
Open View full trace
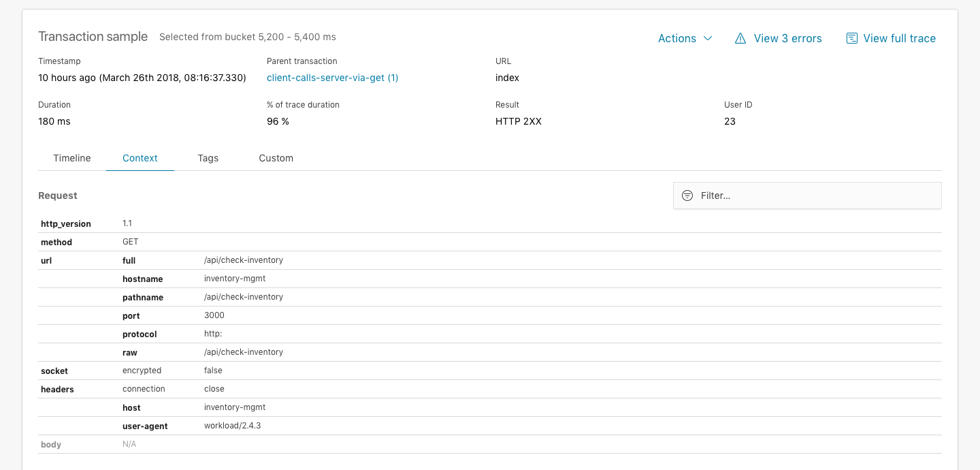point(900,38)
